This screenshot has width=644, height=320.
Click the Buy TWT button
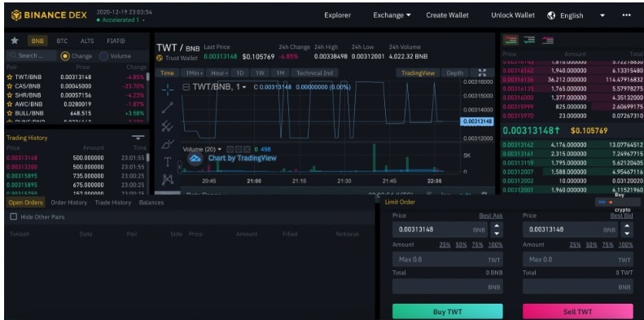447,311
